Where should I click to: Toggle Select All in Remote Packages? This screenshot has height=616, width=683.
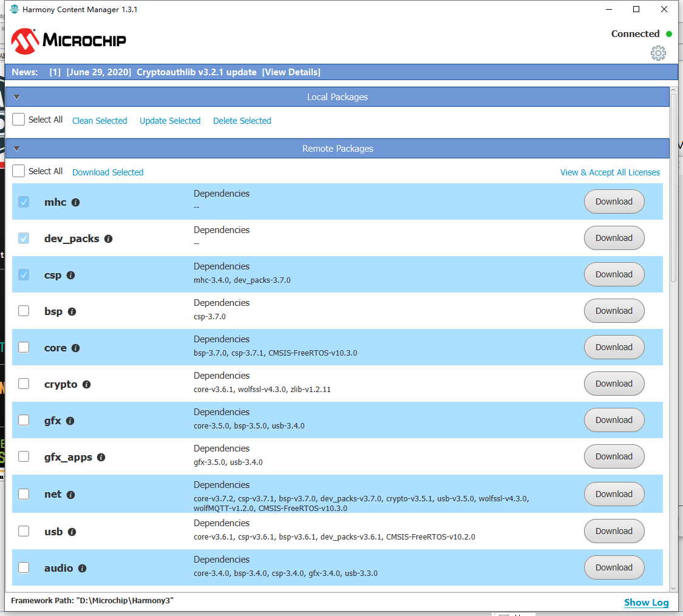19,171
